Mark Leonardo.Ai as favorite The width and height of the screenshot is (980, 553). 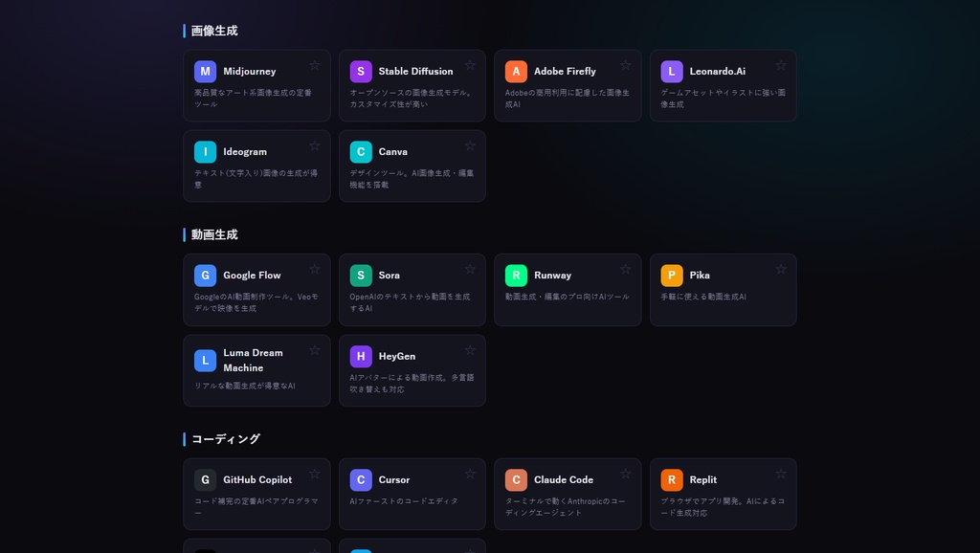[781, 65]
